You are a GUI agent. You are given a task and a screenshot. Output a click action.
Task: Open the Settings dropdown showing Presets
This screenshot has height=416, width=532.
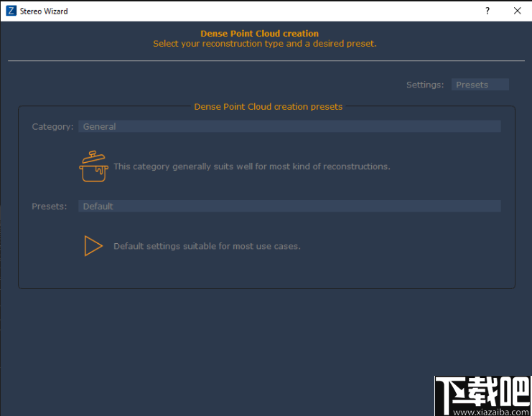[x=480, y=85]
